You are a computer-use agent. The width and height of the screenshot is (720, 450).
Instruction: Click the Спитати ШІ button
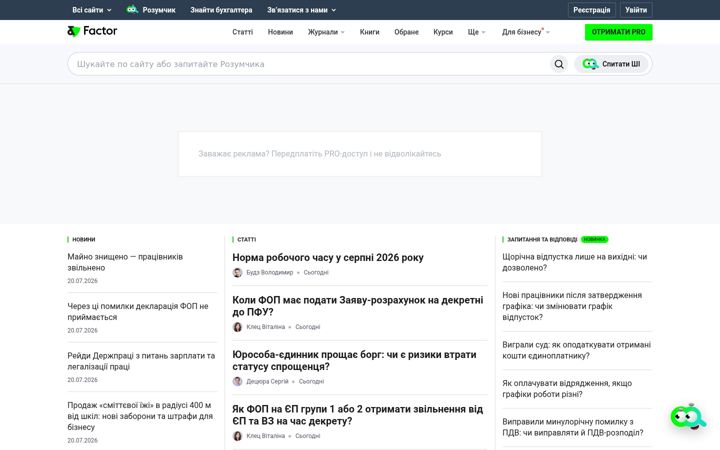click(x=611, y=64)
